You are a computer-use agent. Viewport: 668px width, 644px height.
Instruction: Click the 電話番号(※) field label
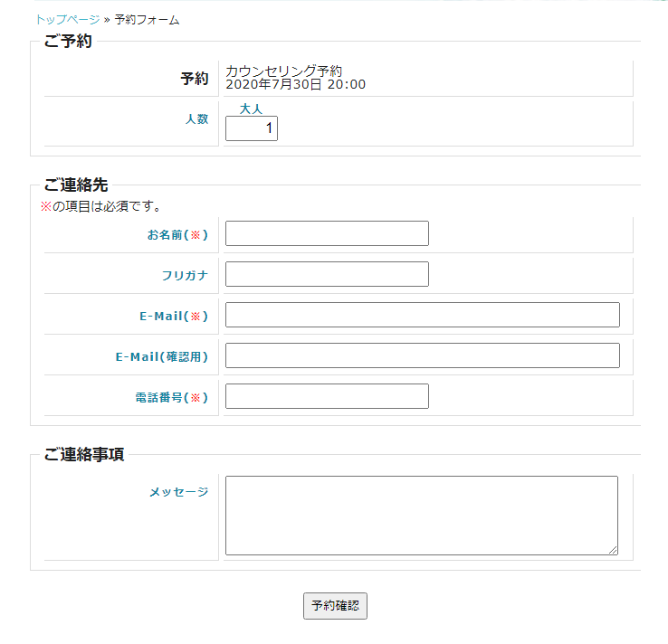click(172, 398)
